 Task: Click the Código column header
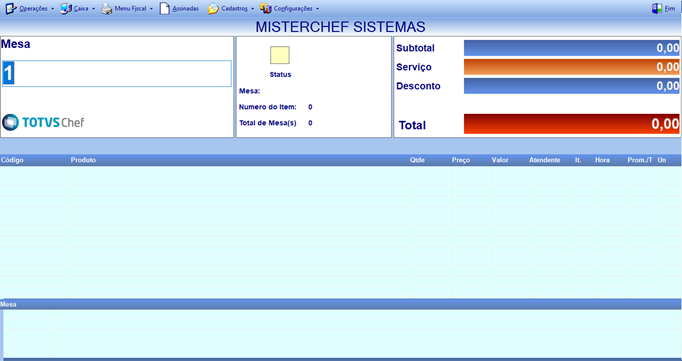12,160
